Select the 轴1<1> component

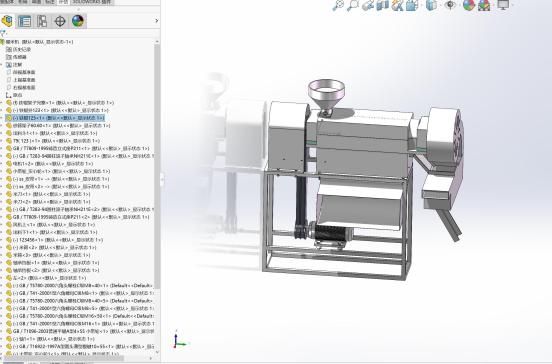coord(50,339)
